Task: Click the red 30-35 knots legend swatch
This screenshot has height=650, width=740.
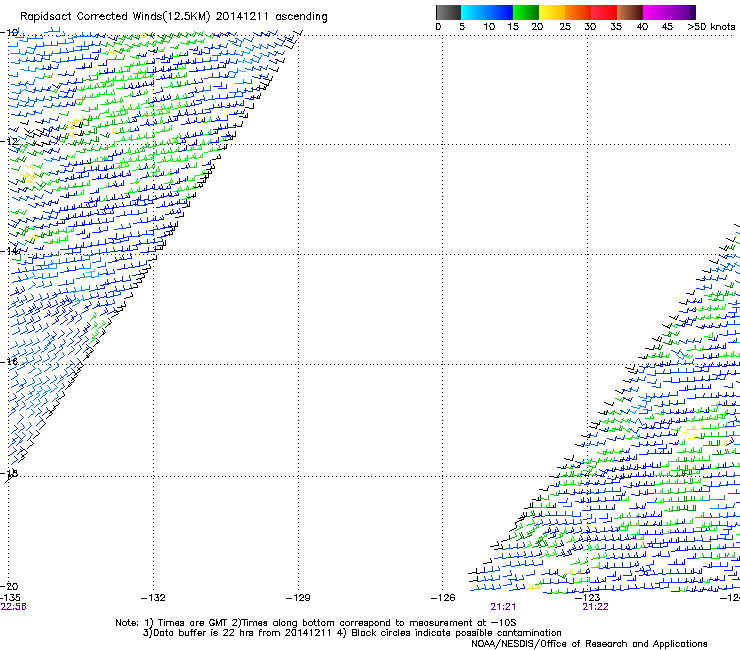Action: (x=604, y=12)
